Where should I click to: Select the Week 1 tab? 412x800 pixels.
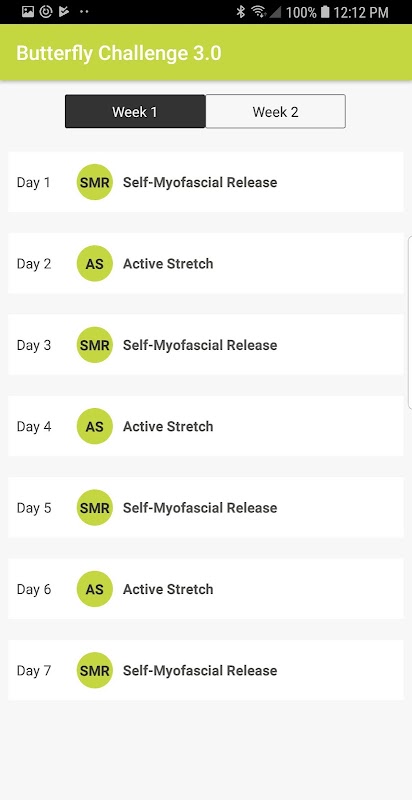(x=135, y=111)
